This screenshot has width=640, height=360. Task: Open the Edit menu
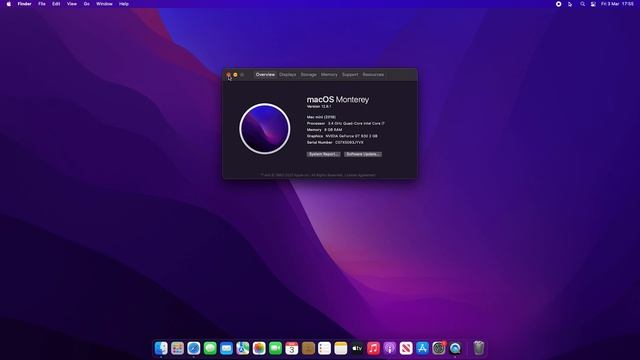[x=56, y=4]
